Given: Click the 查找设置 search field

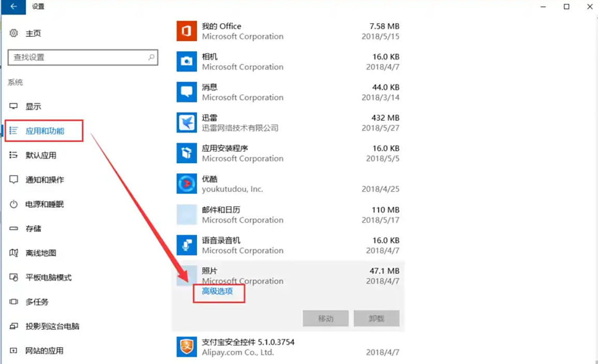Looking at the screenshot, I should [78, 57].
